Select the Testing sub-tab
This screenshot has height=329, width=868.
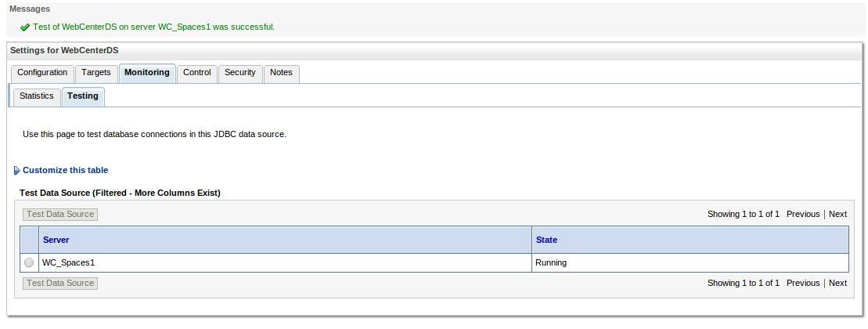coord(83,96)
